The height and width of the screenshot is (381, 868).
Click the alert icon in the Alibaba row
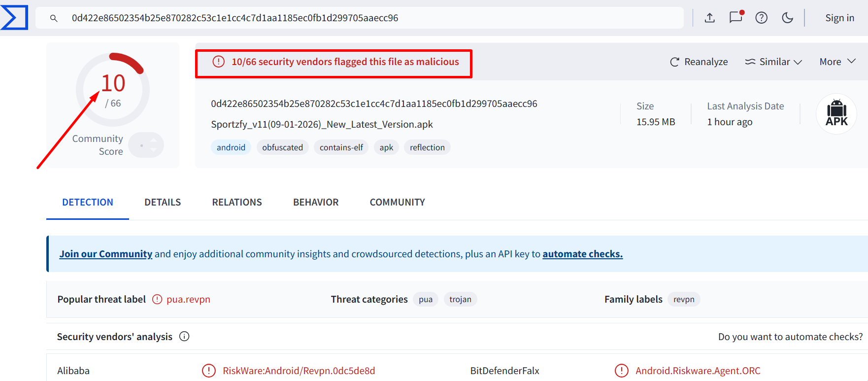coord(209,371)
